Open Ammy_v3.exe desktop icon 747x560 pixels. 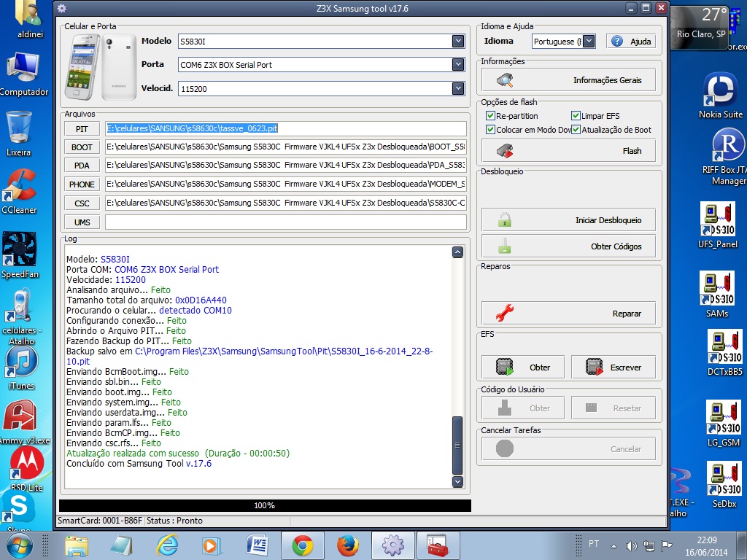pos(24,421)
